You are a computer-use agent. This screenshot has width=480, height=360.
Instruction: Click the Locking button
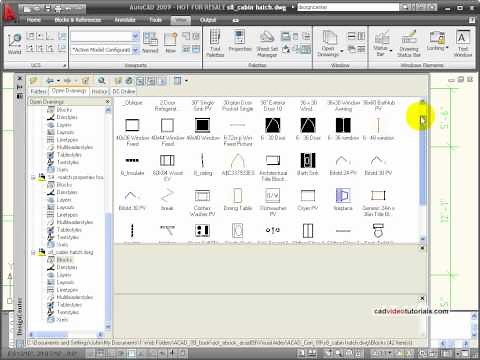pyautogui.click(x=436, y=41)
